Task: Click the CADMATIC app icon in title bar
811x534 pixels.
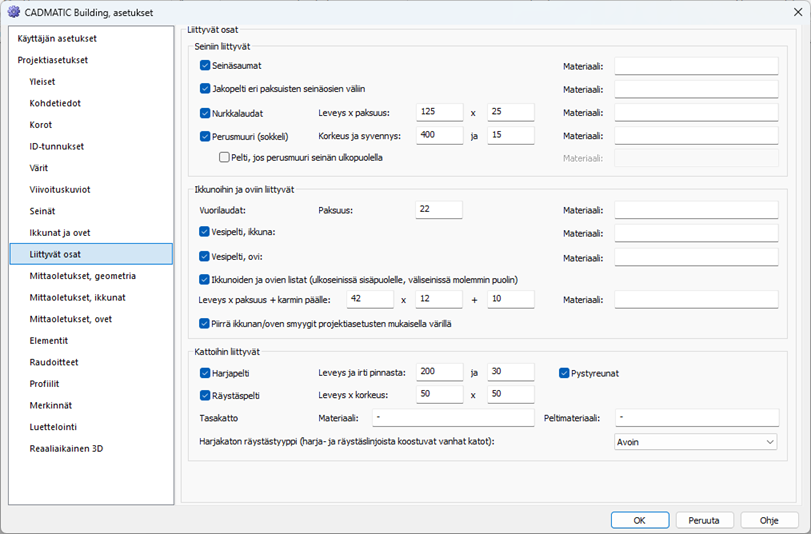Action: click(13, 12)
